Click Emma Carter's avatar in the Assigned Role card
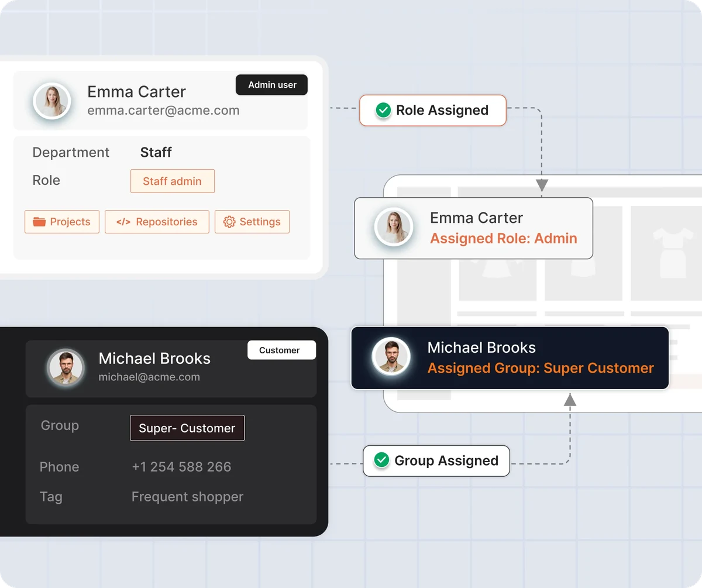 (x=394, y=226)
